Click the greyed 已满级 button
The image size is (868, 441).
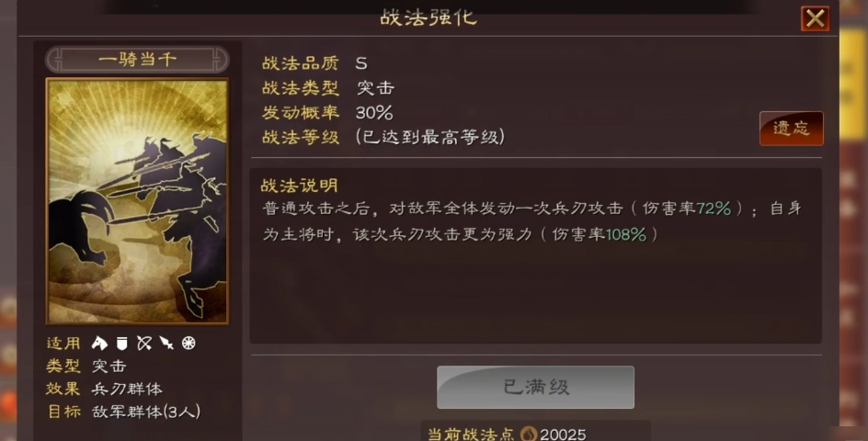point(535,387)
